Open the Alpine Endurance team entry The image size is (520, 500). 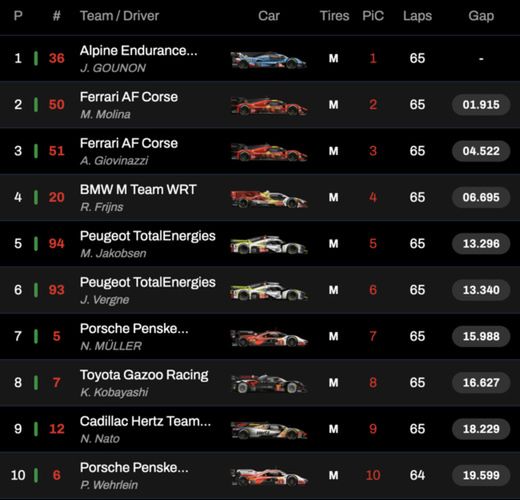[139, 51]
